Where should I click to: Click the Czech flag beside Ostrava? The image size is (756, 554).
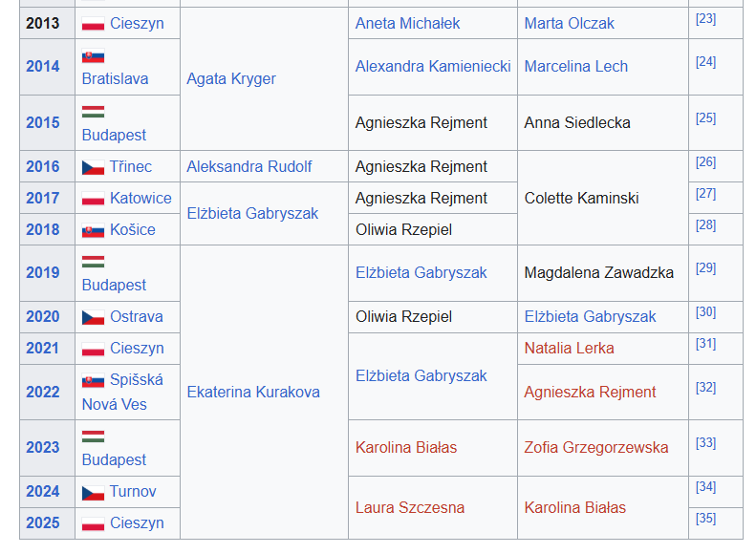93,317
